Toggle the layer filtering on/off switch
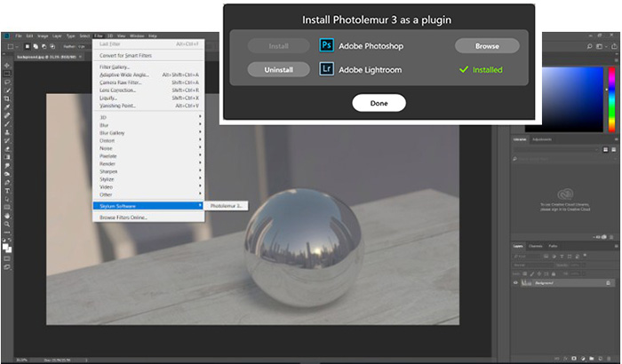 585,255
